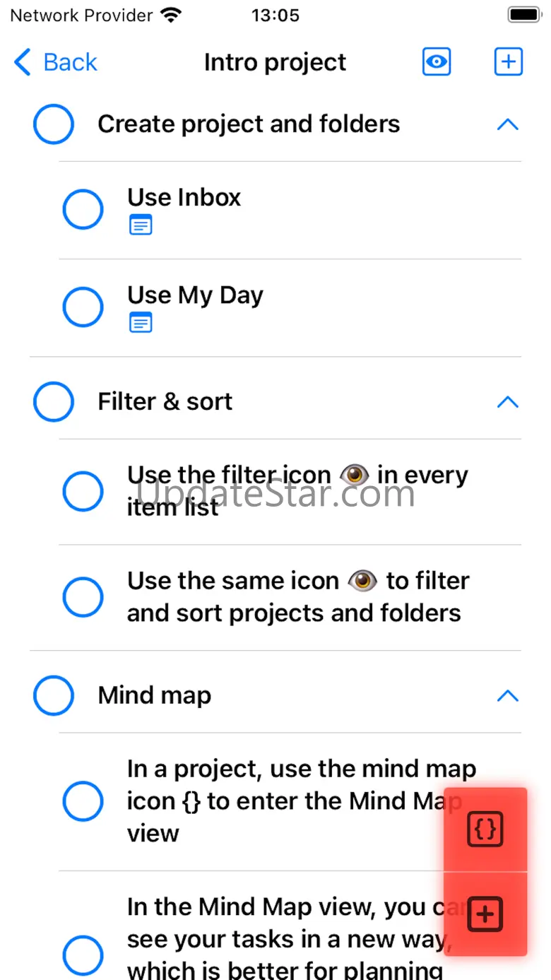The image size is (551, 980).
Task: Collapse the 'Create project and folders' group
Action: tap(507, 125)
